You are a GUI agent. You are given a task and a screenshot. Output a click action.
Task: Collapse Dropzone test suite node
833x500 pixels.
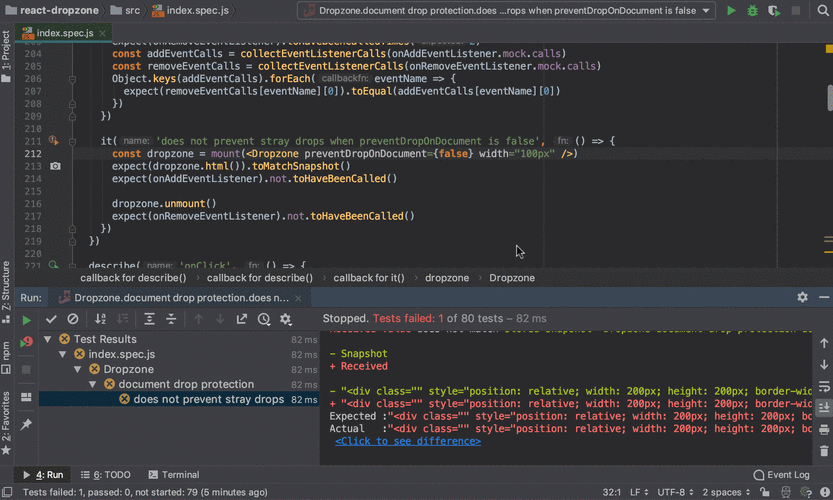pos(78,369)
